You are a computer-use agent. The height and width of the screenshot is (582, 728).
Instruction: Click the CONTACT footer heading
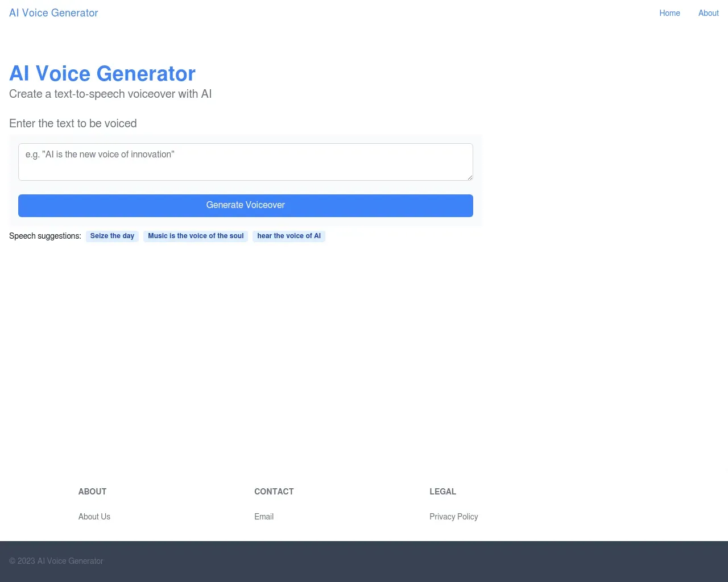coord(274,492)
